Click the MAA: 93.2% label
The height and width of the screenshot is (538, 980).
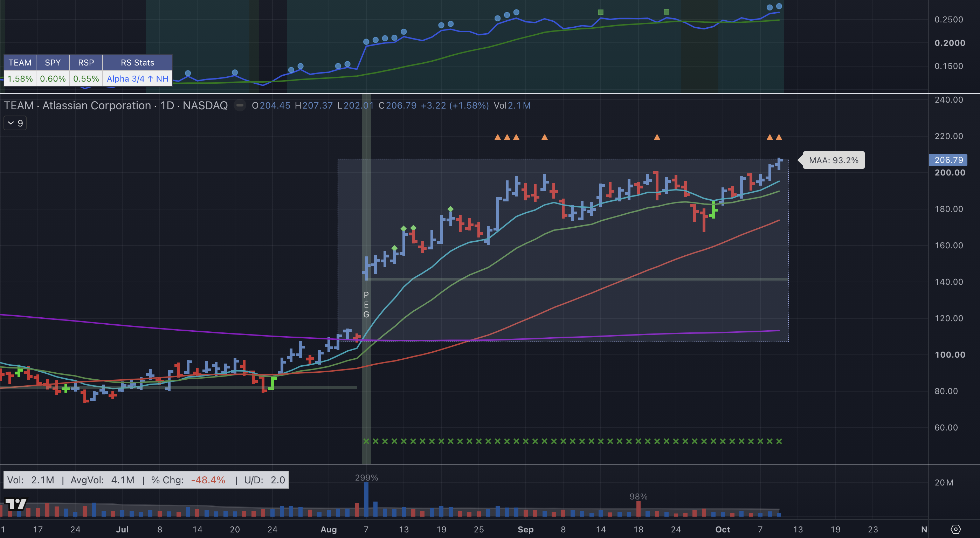833,160
